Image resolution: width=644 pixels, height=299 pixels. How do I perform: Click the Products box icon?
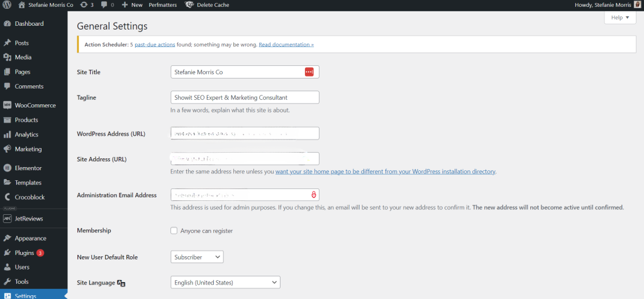pos(7,120)
